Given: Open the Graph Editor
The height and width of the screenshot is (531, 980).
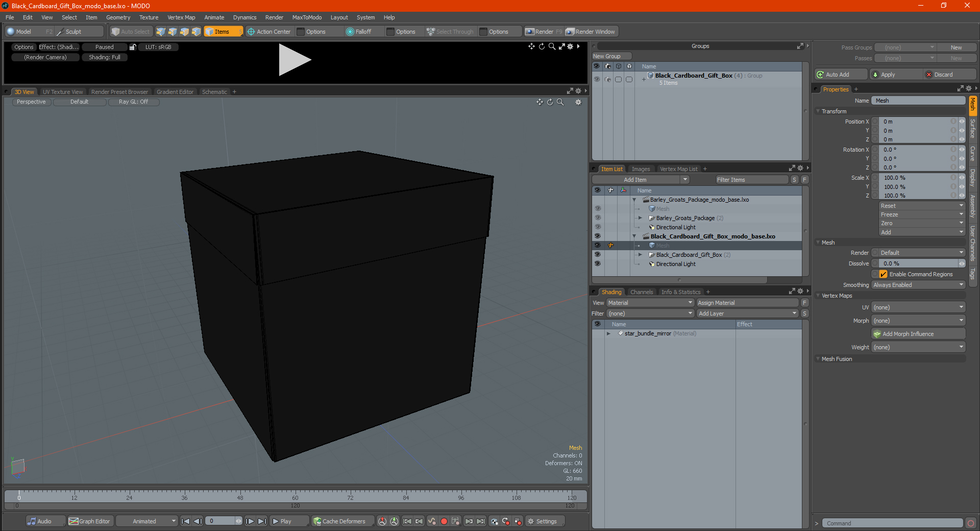Looking at the screenshot, I should pos(90,521).
